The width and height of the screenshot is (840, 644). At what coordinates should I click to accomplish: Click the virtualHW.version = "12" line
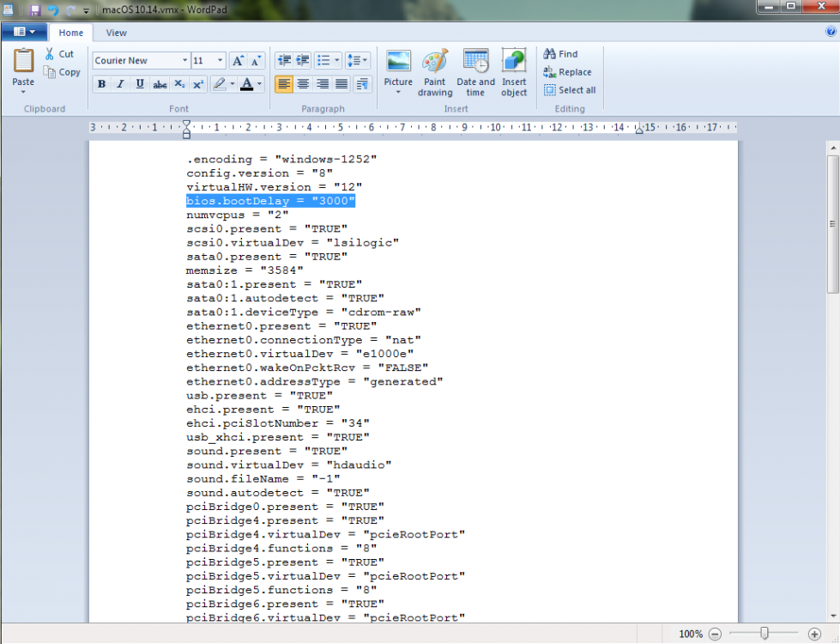point(275,187)
